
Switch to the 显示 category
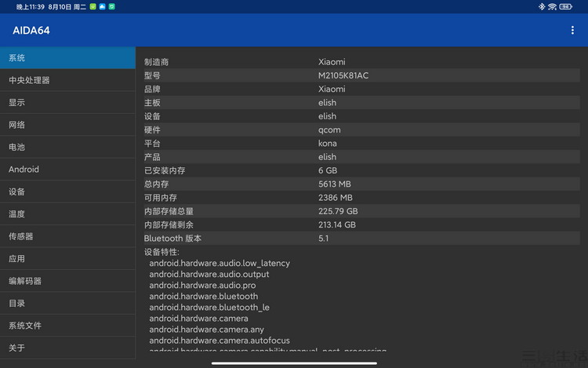pyautogui.click(x=67, y=103)
